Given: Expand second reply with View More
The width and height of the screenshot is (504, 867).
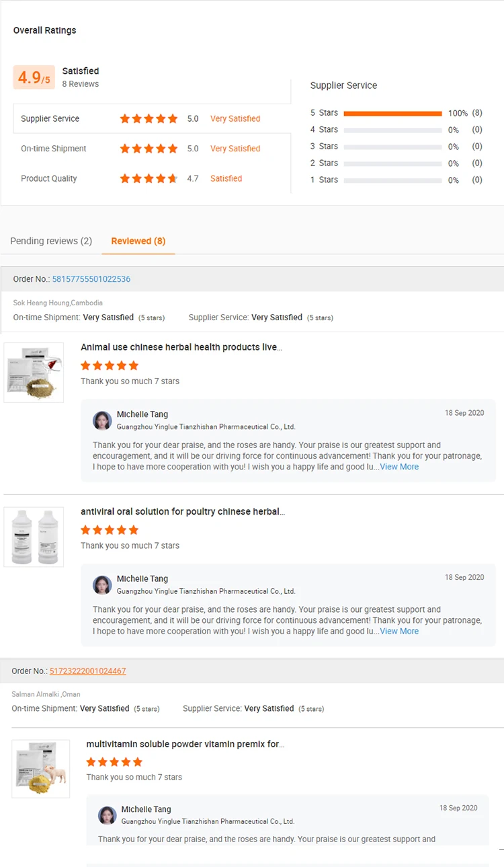Looking at the screenshot, I should tap(399, 631).
